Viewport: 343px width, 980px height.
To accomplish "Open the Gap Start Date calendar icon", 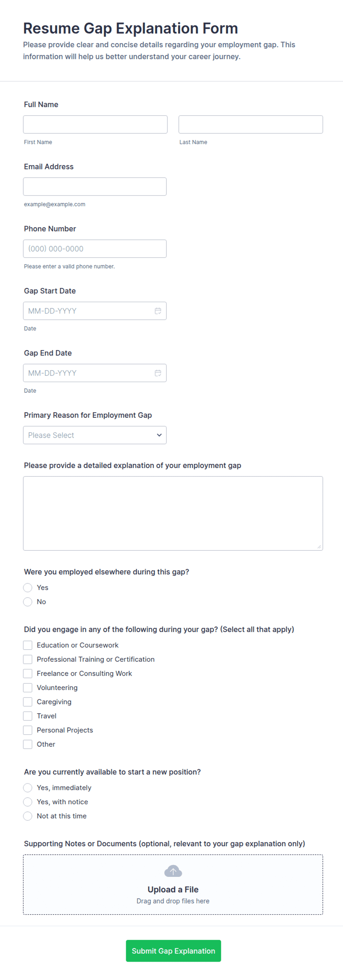I will pyautogui.click(x=158, y=311).
